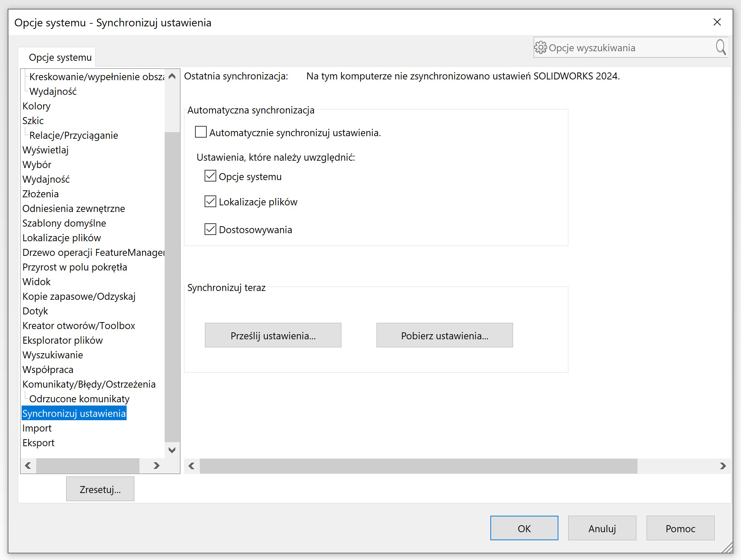741x560 pixels.
Task: Click the tree vertical scrollbar thumb
Action: click(x=172, y=287)
